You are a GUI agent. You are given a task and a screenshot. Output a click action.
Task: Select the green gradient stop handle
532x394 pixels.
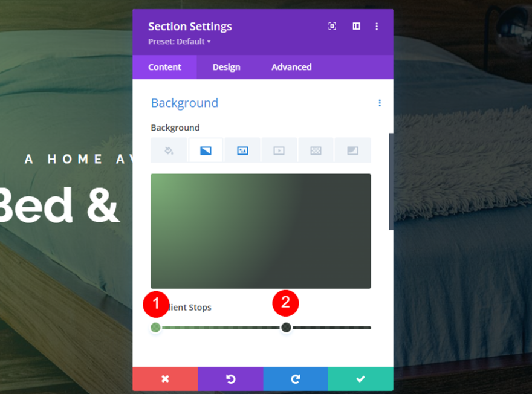155,327
